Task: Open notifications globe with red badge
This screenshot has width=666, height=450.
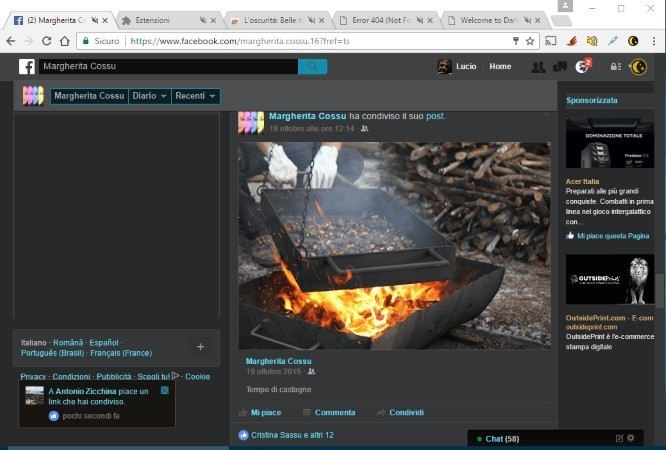Action: point(582,67)
